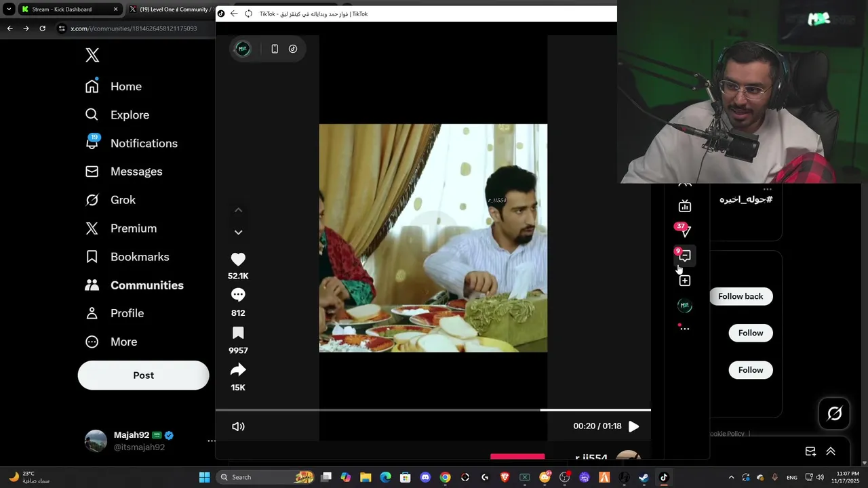Click the Follow back button
The height and width of the screenshot is (488, 868).
pos(741,296)
